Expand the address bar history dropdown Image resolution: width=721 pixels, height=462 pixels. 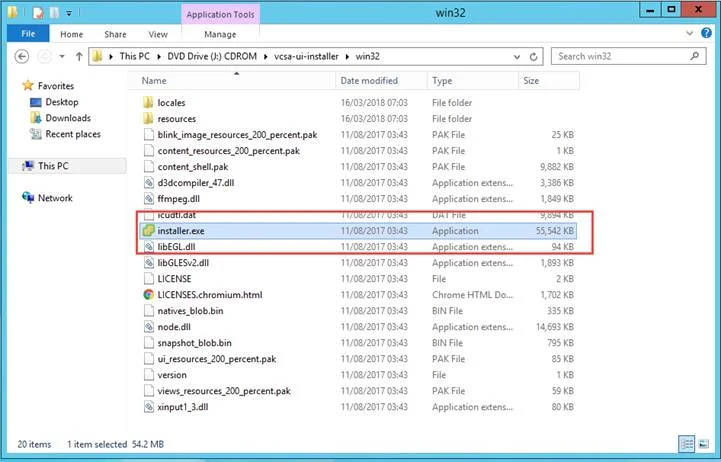coord(517,57)
